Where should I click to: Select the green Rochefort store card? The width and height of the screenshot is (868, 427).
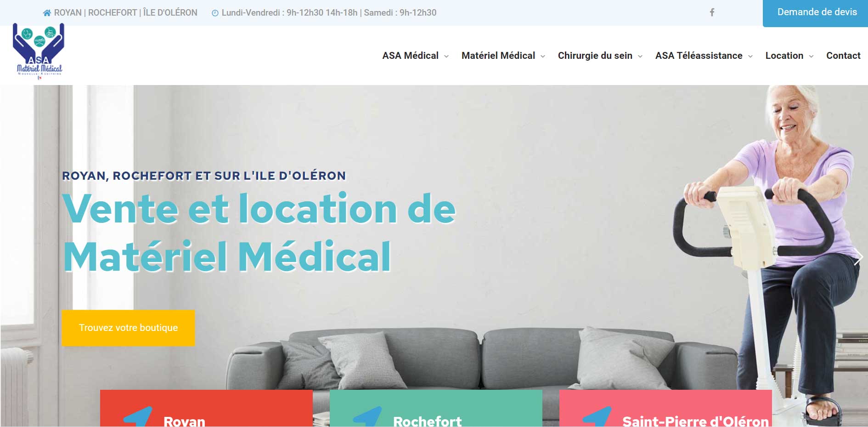point(436,408)
